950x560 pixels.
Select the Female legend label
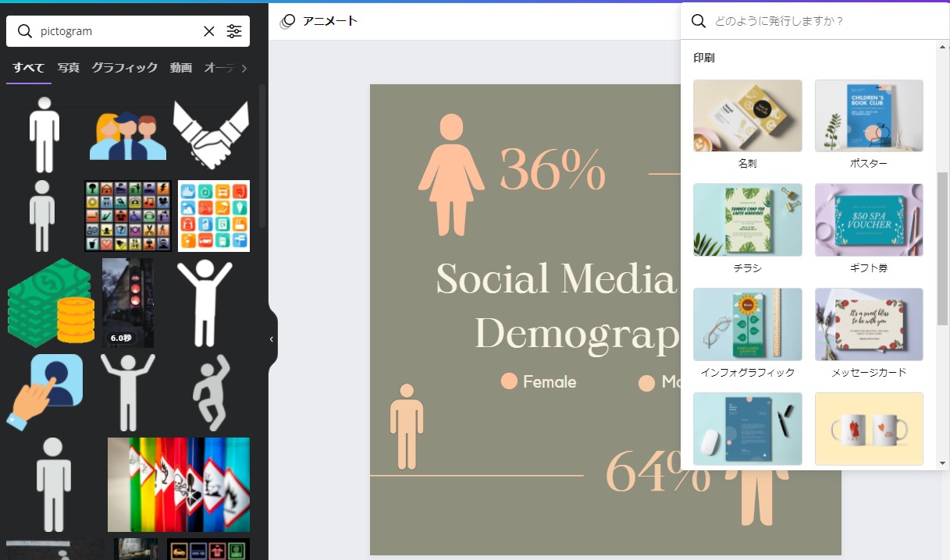[x=550, y=382]
